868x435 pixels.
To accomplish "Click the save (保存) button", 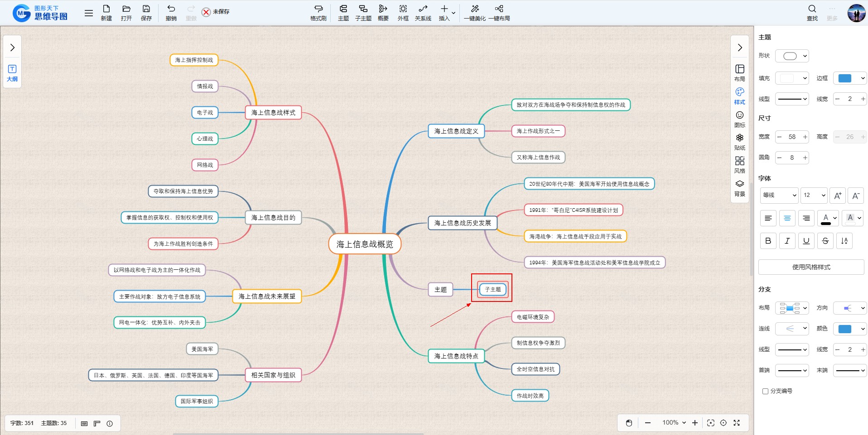I will click(146, 12).
